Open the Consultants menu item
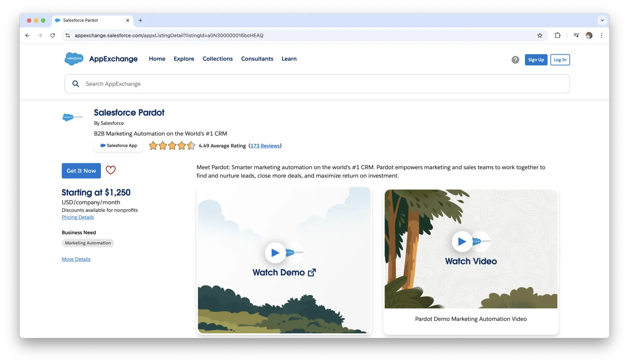629x364 pixels. pyautogui.click(x=257, y=59)
